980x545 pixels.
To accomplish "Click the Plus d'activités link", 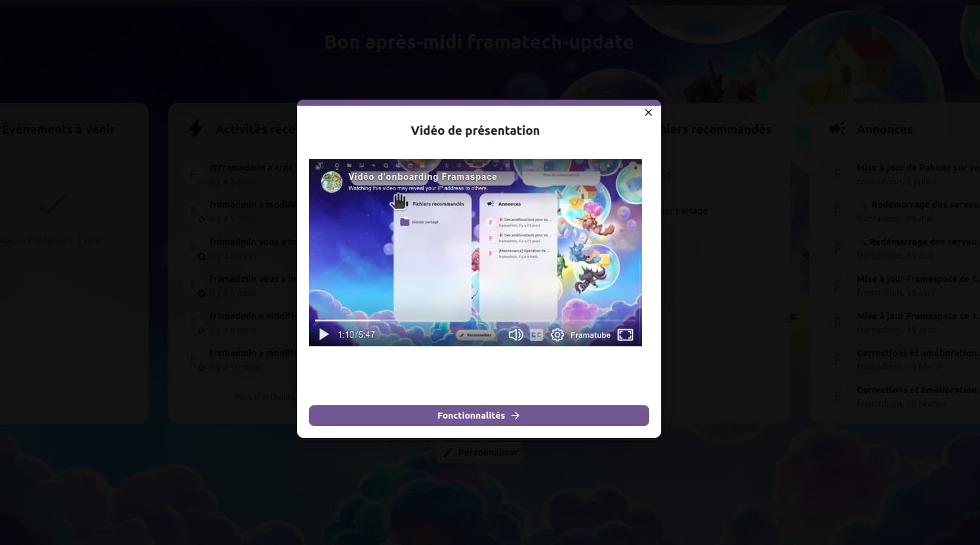I will 264,397.
